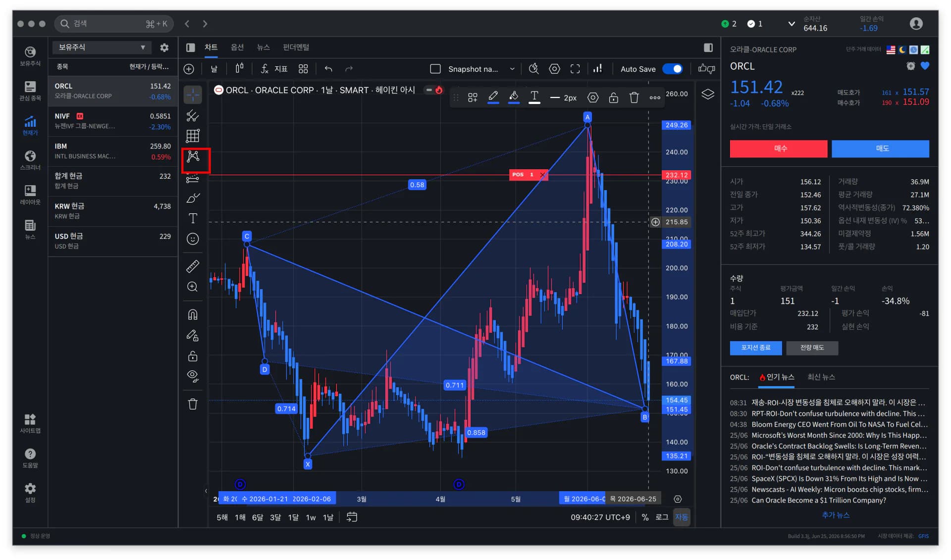Select the brush drawing tool
Screen dimensions: 951x560
(x=193, y=198)
